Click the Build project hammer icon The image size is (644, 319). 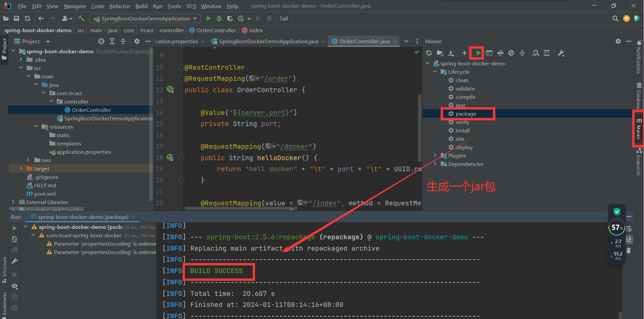coord(81,18)
